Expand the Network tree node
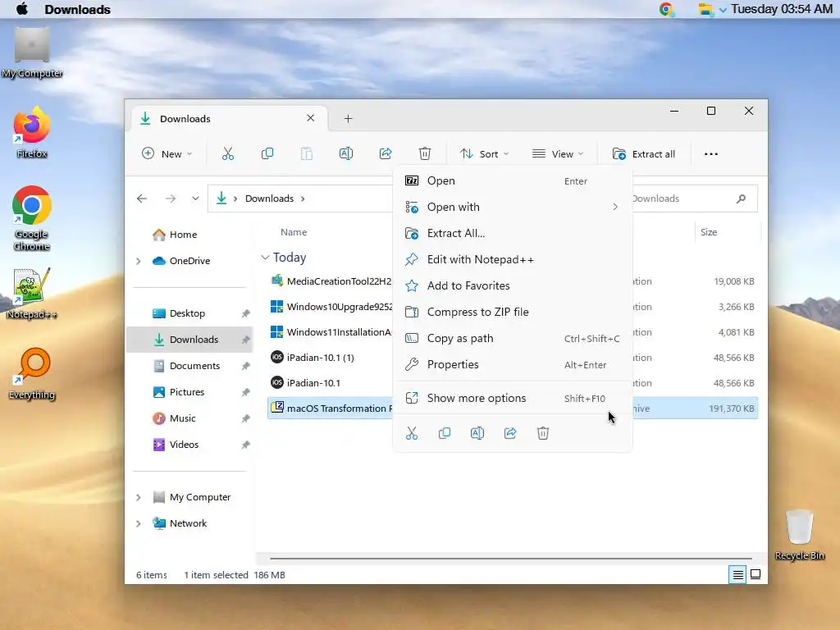 pos(138,523)
